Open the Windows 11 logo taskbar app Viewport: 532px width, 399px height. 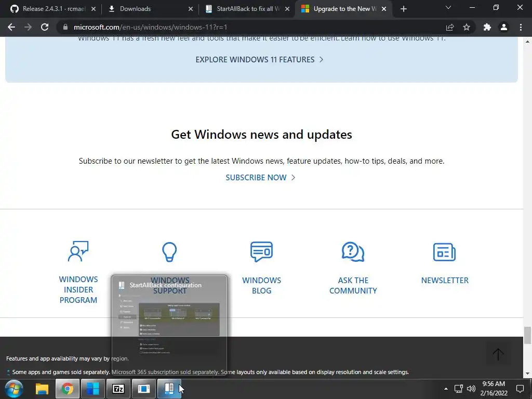[x=92, y=389]
